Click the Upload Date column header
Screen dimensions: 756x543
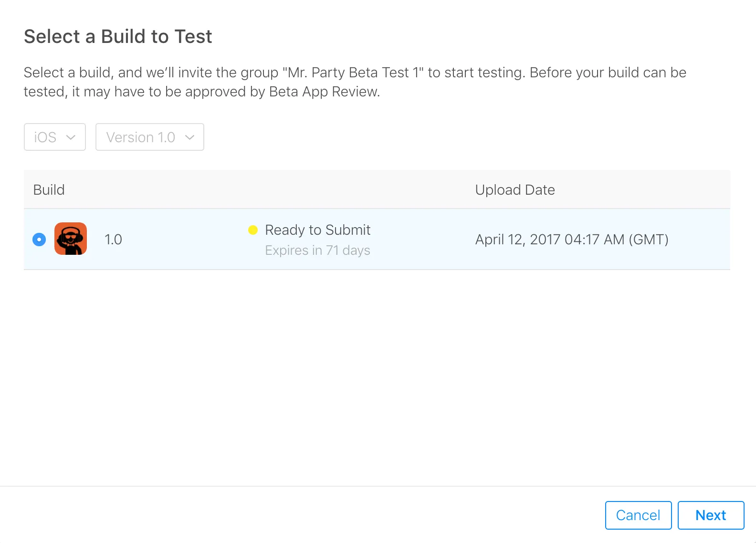515,190
